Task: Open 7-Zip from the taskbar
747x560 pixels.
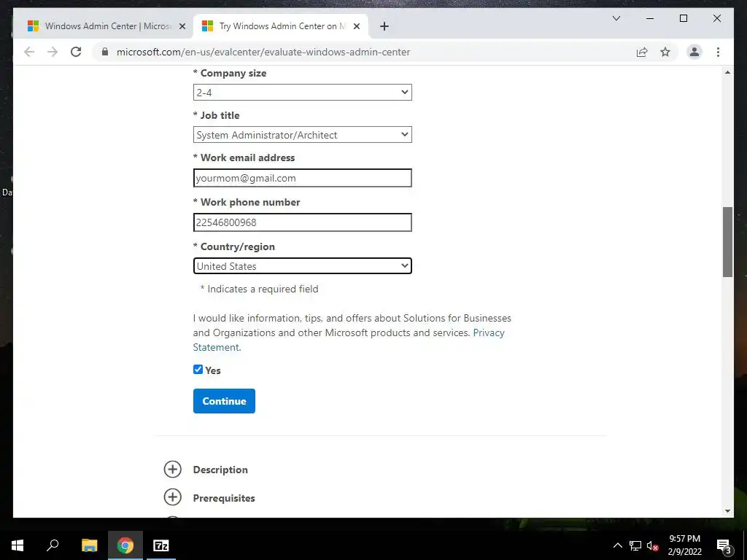Action: 161,545
